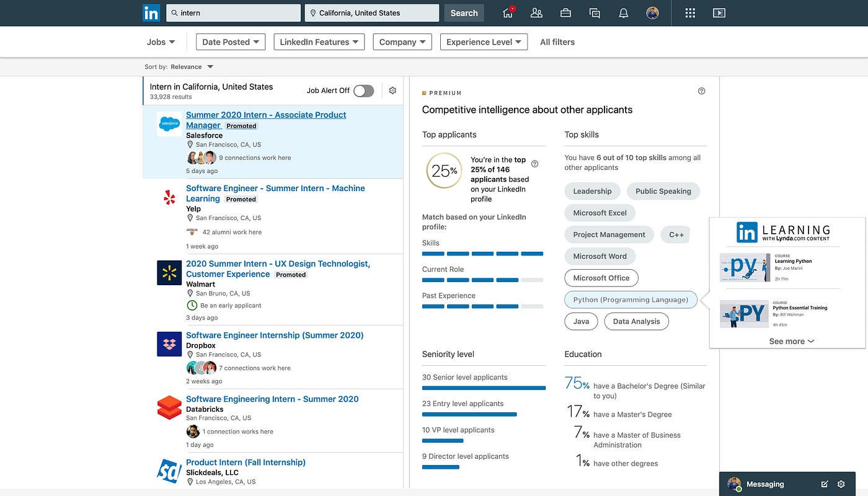Click connection avatars on Salesforce job
Viewport: 868px width, 496px height.
(x=201, y=157)
